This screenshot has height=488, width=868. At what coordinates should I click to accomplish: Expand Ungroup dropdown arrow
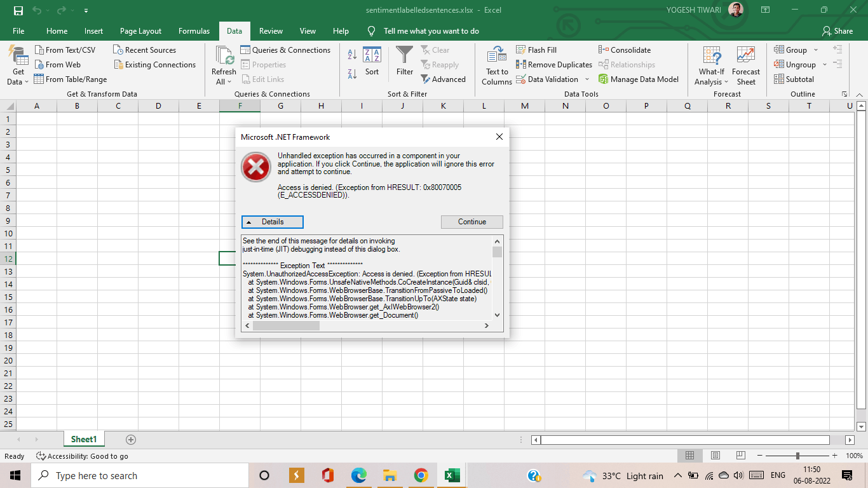[825, 64]
